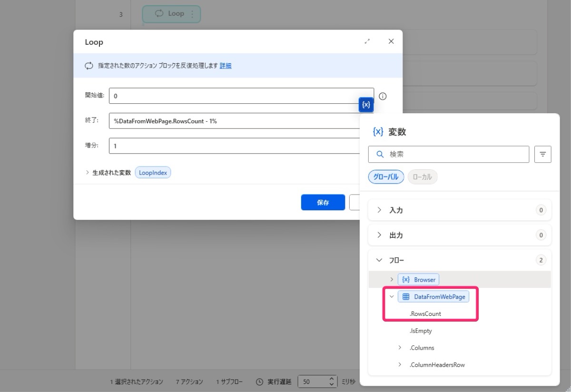Open the Loop action's three-dot menu
The height and width of the screenshot is (392, 571).
(192, 14)
